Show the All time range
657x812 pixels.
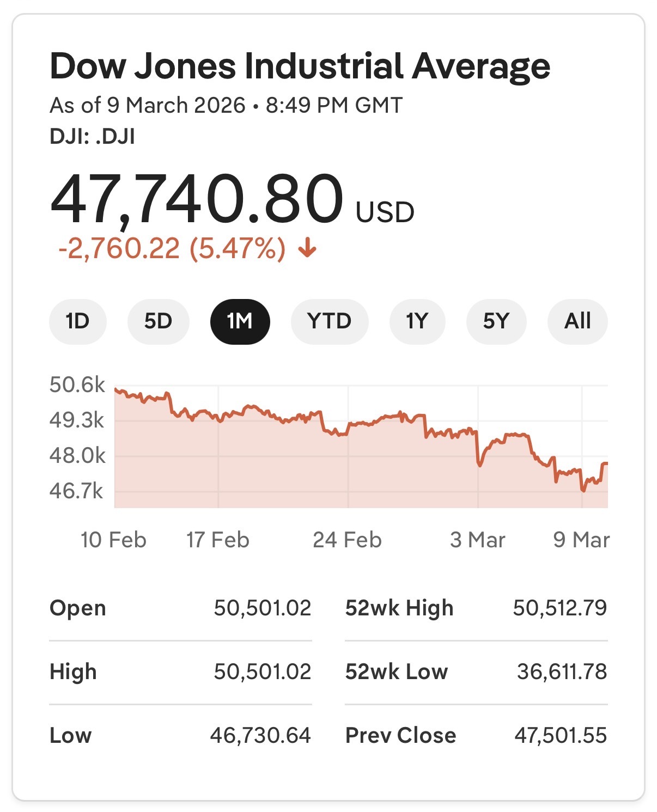(577, 321)
